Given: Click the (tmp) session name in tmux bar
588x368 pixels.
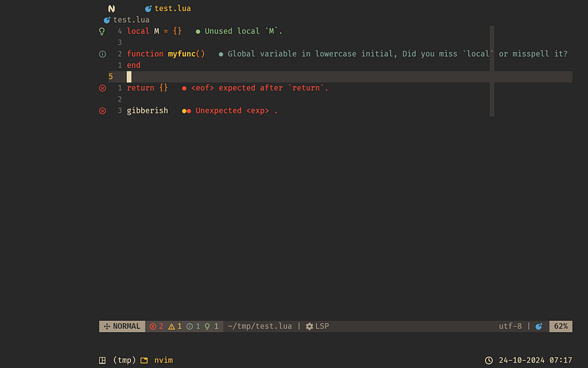Looking at the screenshot, I should pos(124,360).
